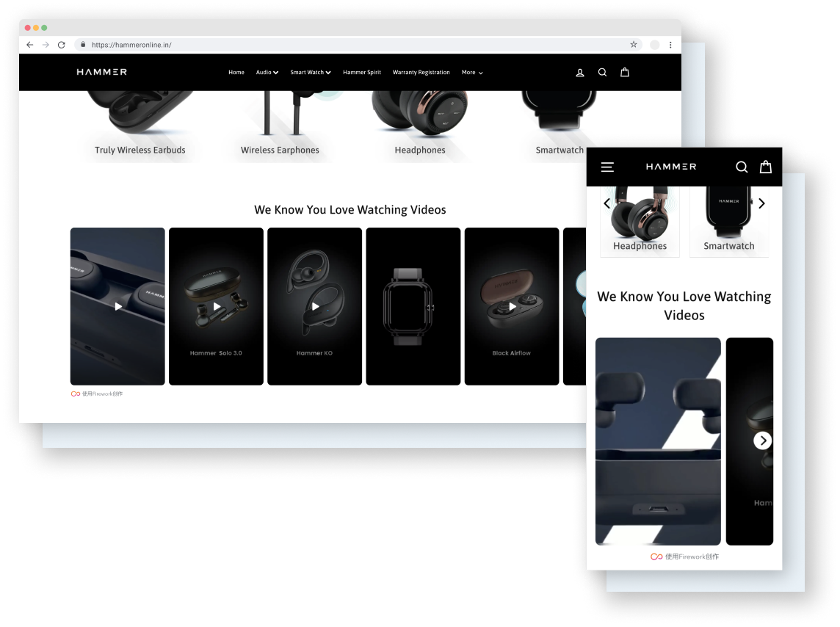
Task: Expand the Audio dropdown menu
Action: point(267,72)
